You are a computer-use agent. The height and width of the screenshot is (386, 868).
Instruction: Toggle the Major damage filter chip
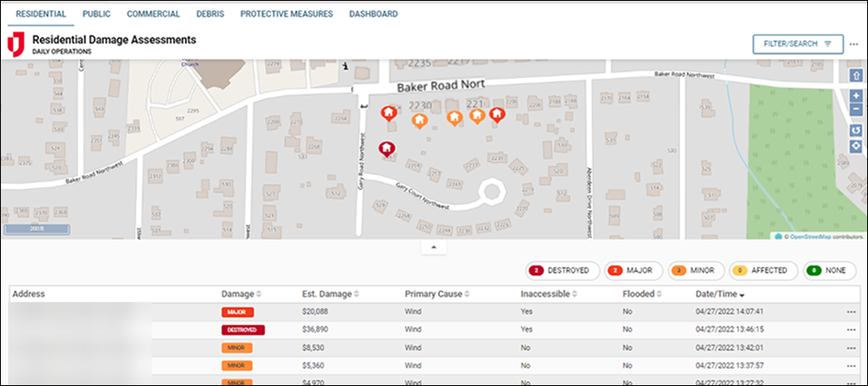coord(631,271)
